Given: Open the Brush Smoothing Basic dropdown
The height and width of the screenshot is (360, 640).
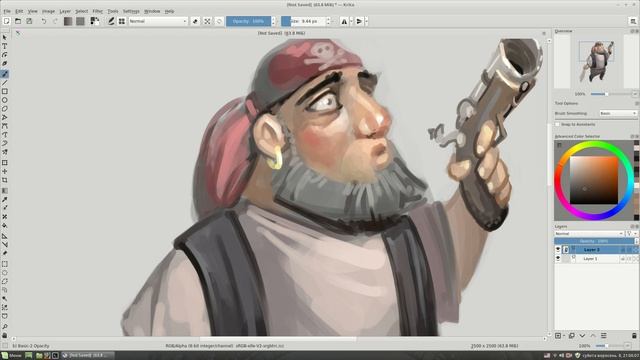Looking at the screenshot, I should (618, 113).
